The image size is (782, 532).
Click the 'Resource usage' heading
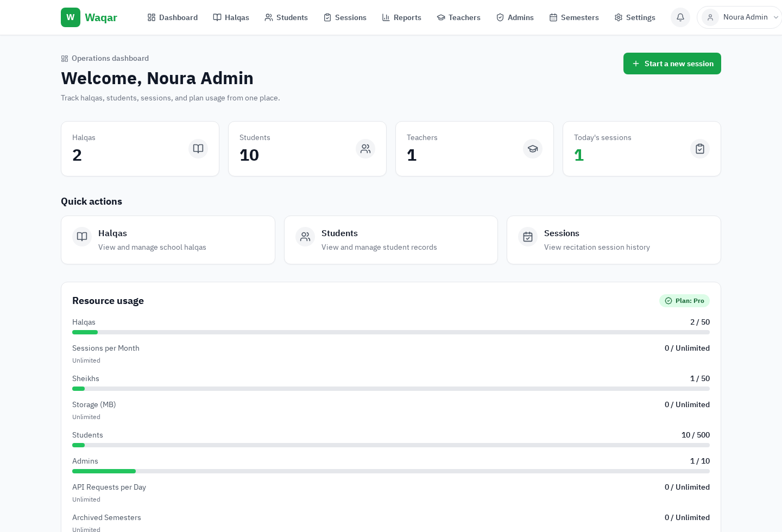pos(108,301)
